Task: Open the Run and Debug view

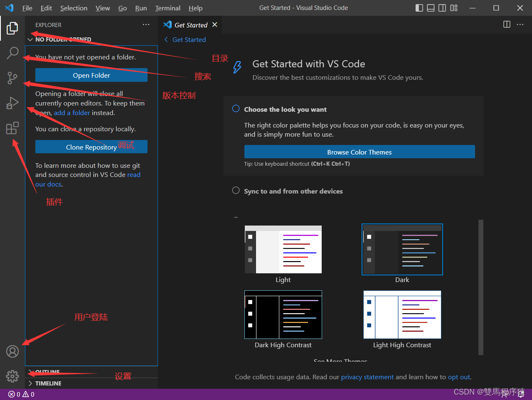Action: 12,103
